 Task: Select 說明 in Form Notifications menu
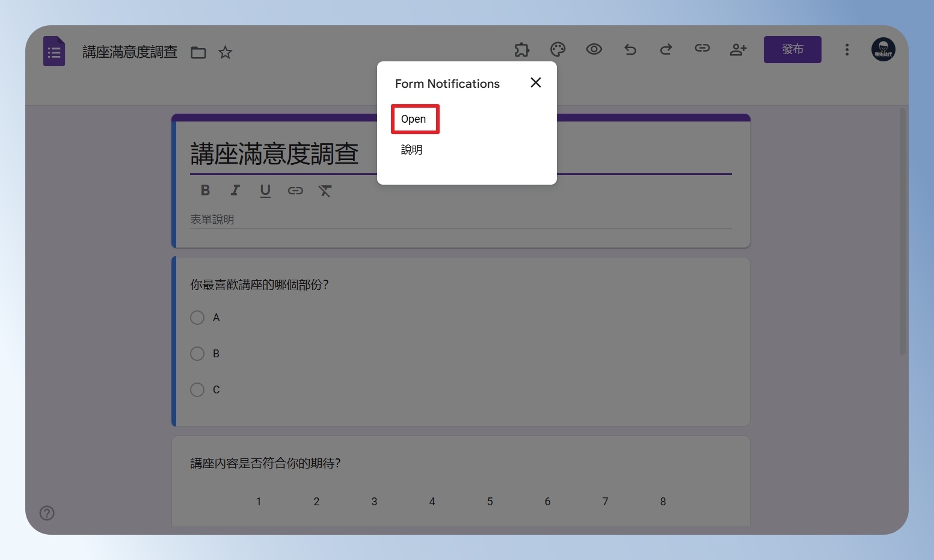click(412, 150)
